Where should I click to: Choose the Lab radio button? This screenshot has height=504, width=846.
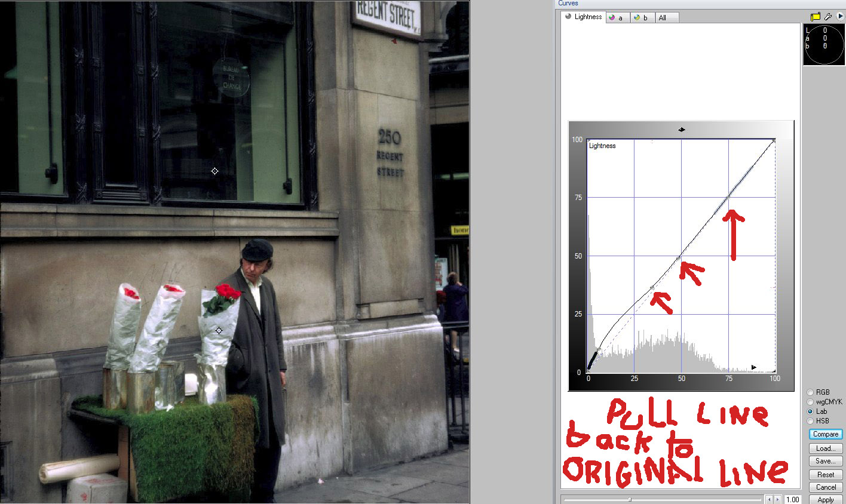pyautogui.click(x=811, y=411)
